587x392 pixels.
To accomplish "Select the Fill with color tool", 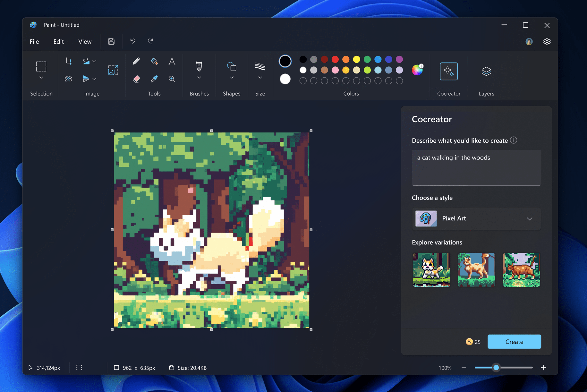I will [x=154, y=61].
